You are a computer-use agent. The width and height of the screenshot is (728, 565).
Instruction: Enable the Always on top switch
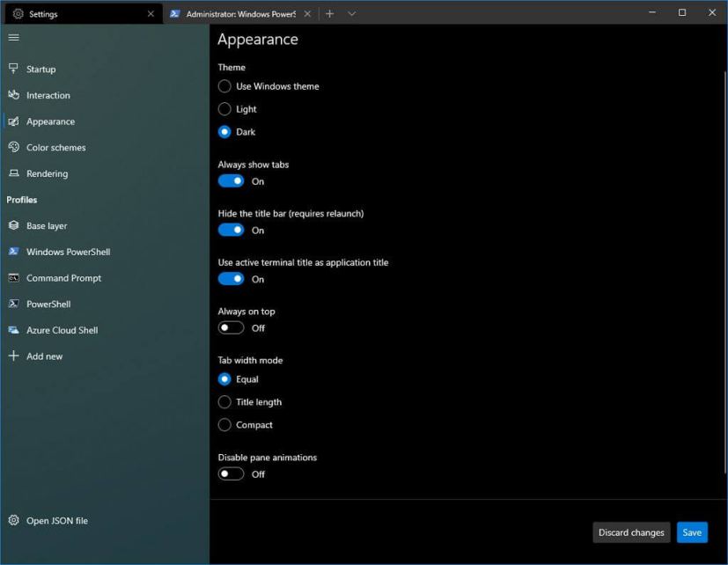pyautogui.click(x=231, y=327)
